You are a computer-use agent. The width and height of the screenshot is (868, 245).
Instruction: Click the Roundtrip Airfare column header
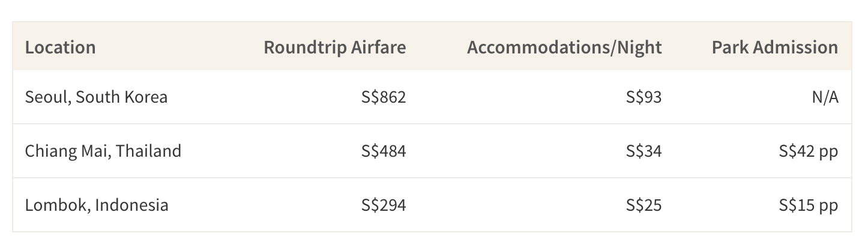335,47
